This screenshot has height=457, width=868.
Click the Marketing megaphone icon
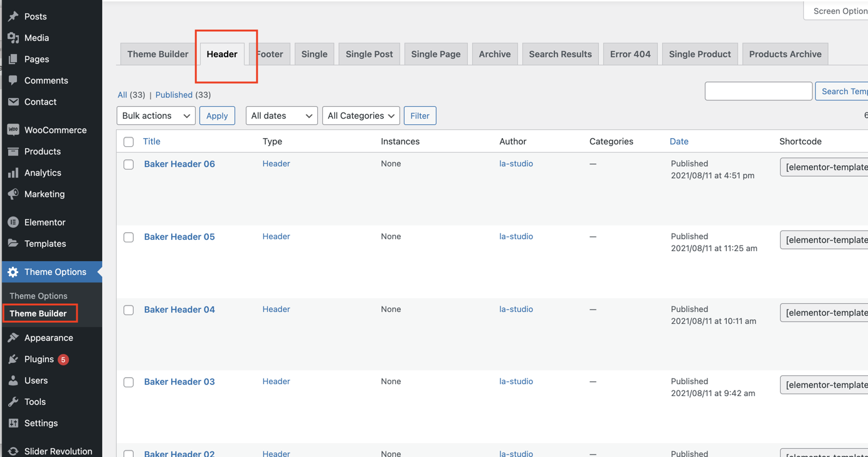coord(13,194)
